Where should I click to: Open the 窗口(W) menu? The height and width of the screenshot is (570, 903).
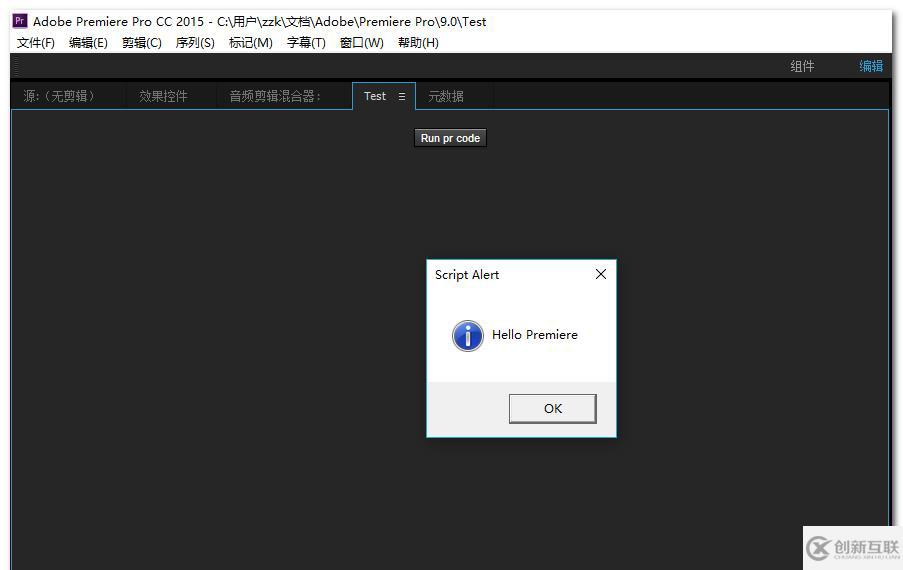click(362, 43)
